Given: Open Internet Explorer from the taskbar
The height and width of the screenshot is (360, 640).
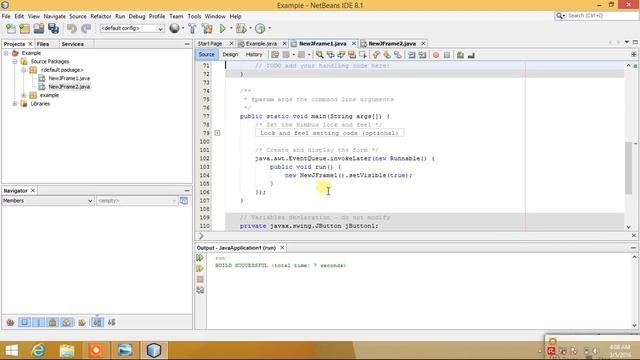Looking at the screenshot, I should pyautogui.click(x=39, y=350).
